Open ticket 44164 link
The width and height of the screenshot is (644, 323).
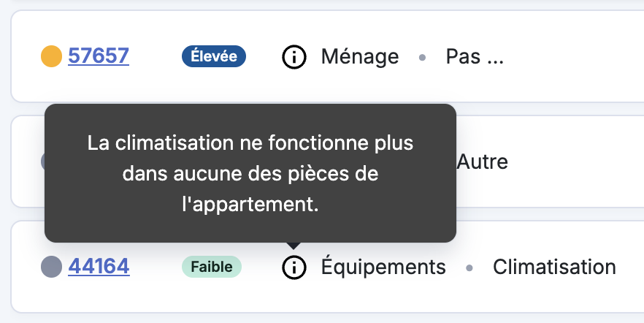(x=99, y=266)
